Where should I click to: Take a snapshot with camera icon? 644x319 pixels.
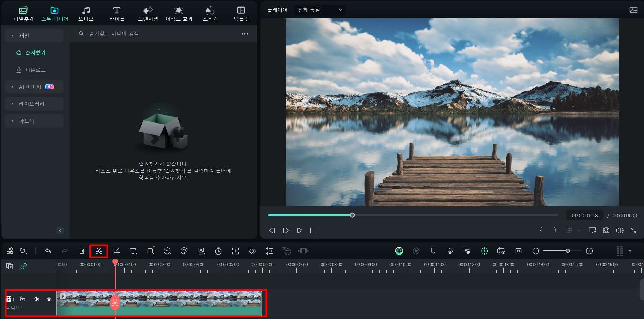[x=606, y=230]
